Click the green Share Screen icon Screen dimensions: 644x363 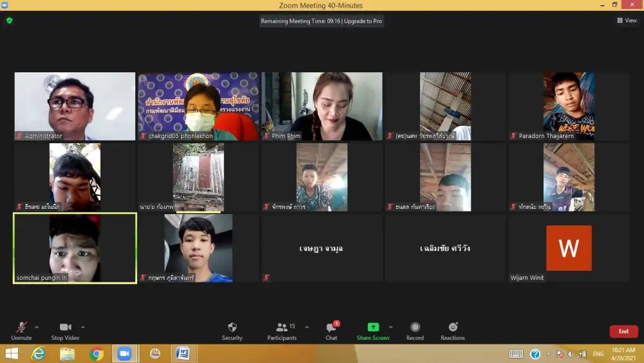click(373, 328)
